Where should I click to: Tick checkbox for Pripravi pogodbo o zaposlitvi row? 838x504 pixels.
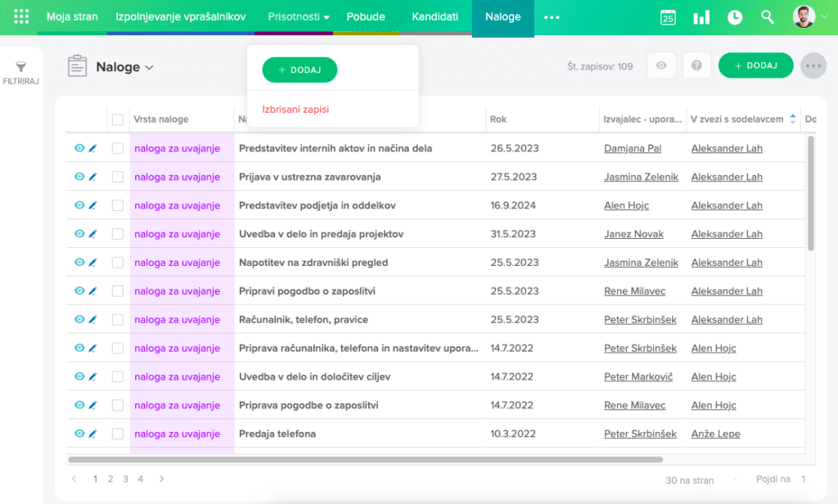(118, 291)
